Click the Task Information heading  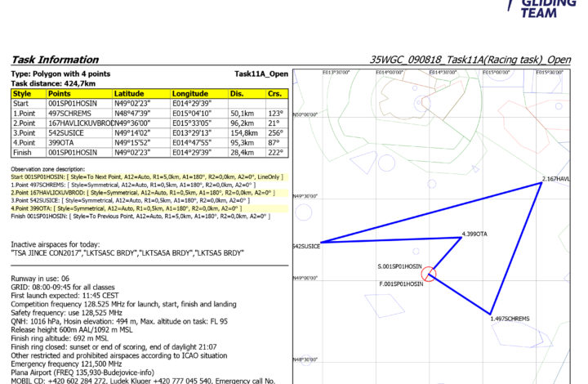coord(54,60)
